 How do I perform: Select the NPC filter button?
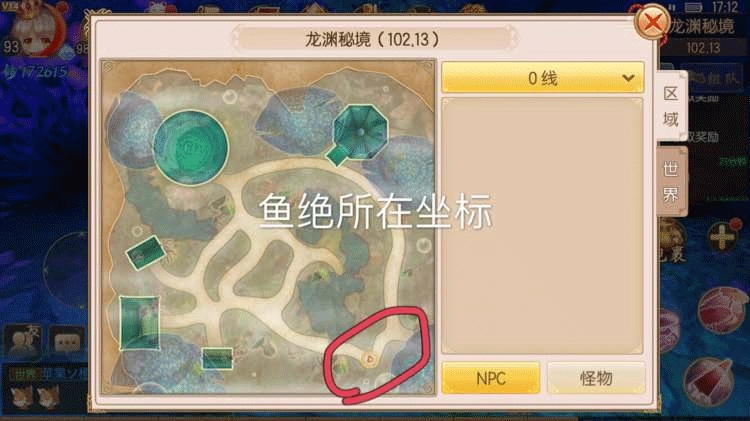click(x=491, y=378)
